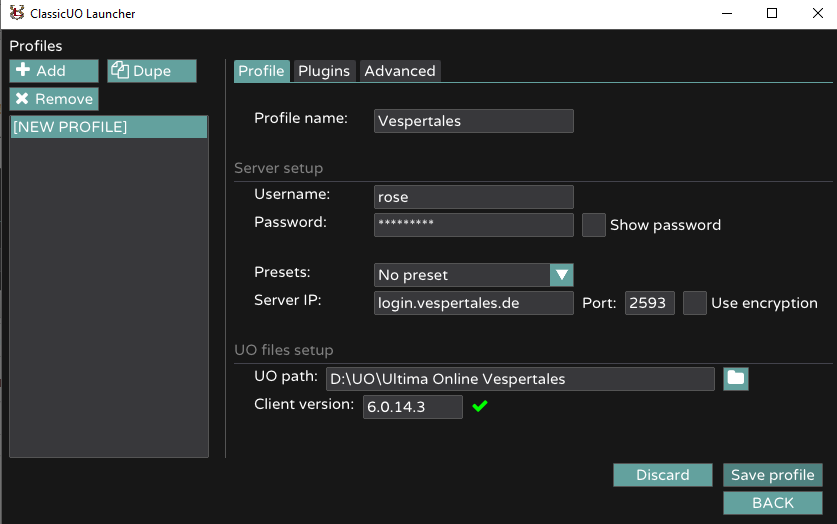Screen dimensions: 837x524
Task: Click the ClassicUO Launcher title icon
Action: point(17,13)
